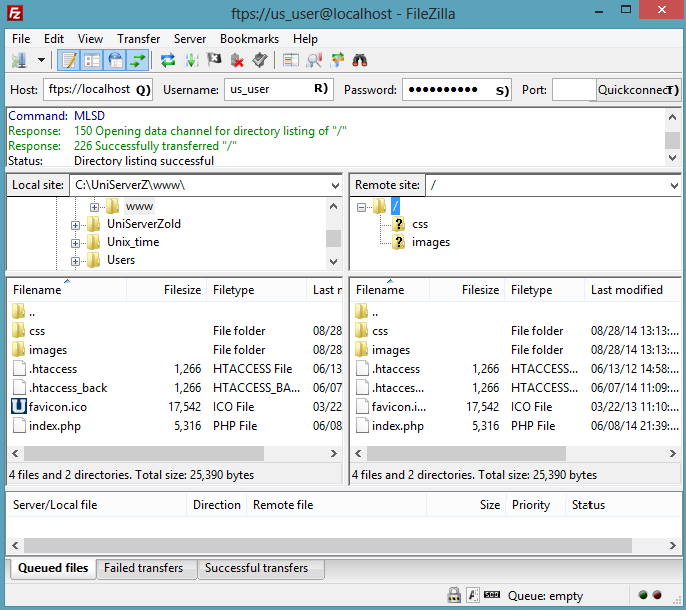Toggle processing of the transfer queue

[x=191, y=60]
